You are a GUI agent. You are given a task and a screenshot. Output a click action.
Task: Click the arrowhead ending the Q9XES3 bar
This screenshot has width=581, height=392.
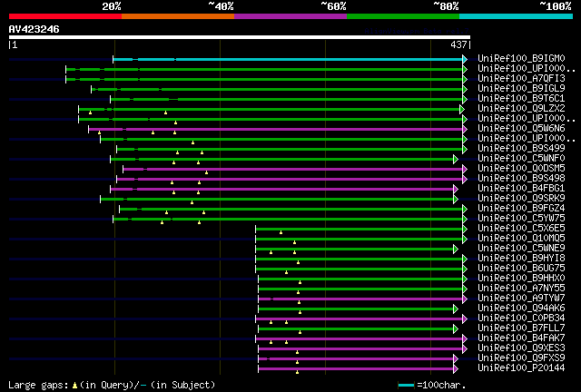point(465,349)
